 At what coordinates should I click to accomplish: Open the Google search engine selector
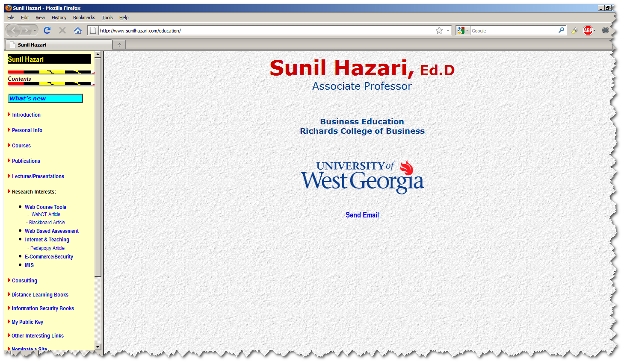[x=463, y=30]
